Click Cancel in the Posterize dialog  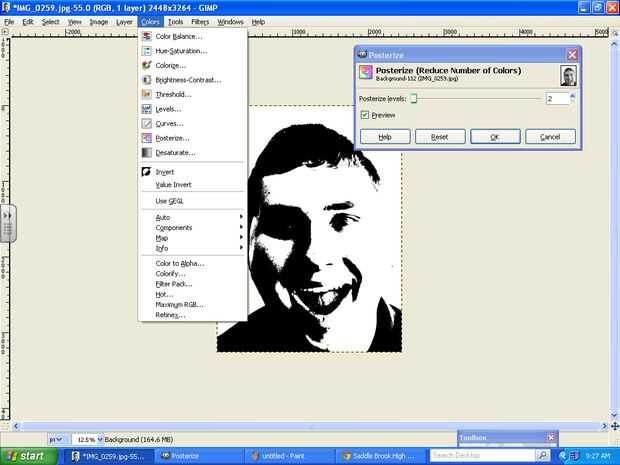tap(550, 136)
